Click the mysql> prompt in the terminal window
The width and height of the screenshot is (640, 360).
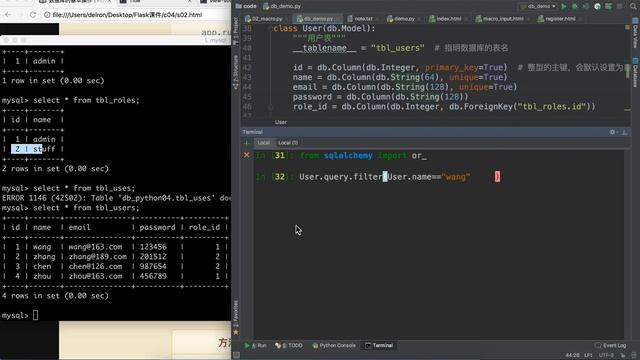[x=15, y=315]
